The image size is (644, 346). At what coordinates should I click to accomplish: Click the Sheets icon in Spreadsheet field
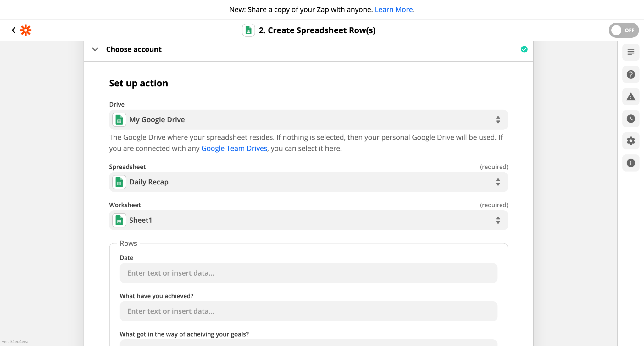click(119, 182)
